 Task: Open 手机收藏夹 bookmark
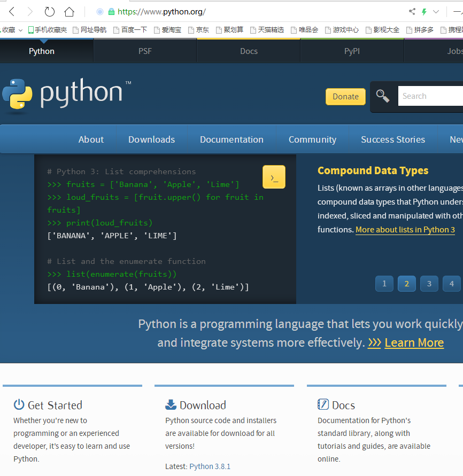[x=48, y=30]
